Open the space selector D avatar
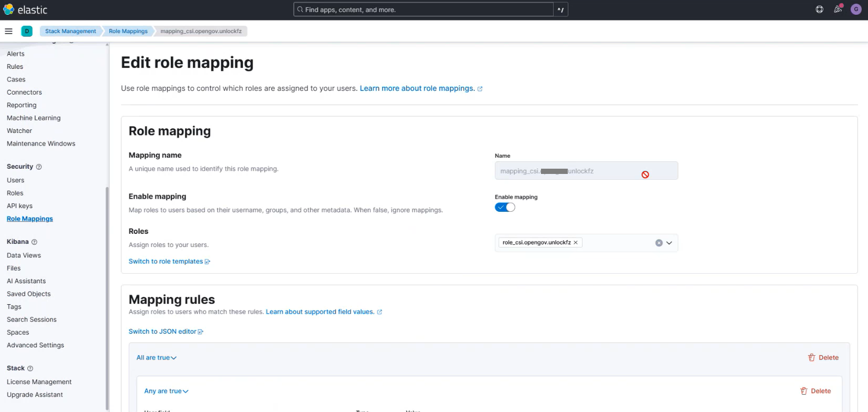This screenshot has height=412, width=868. click(27, 31)
